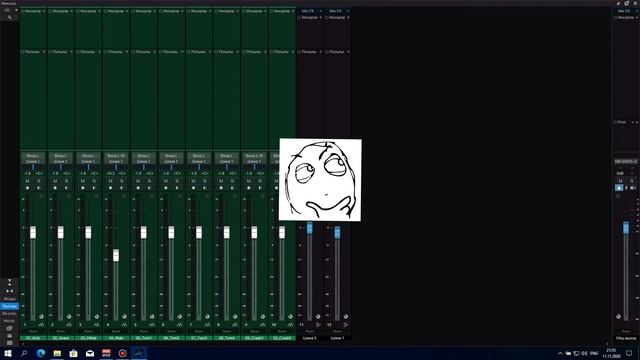
Task: Open automation knob icon on Шина 2 bus channel
Action: tap(318, 316)
